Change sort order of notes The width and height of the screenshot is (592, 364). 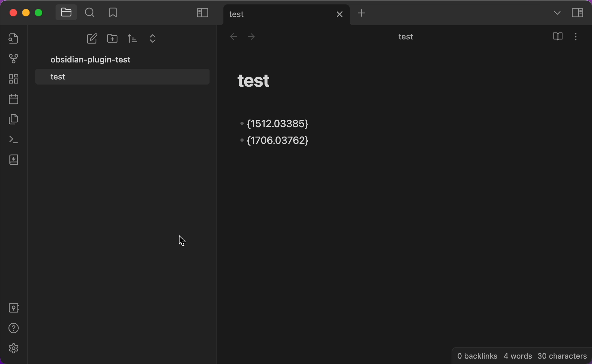133,38
